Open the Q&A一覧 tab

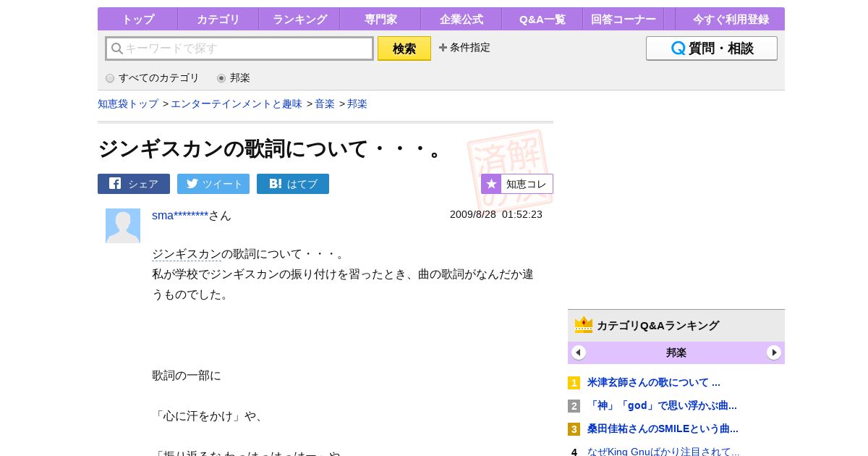pyautogui.click(x=542, y=20)
